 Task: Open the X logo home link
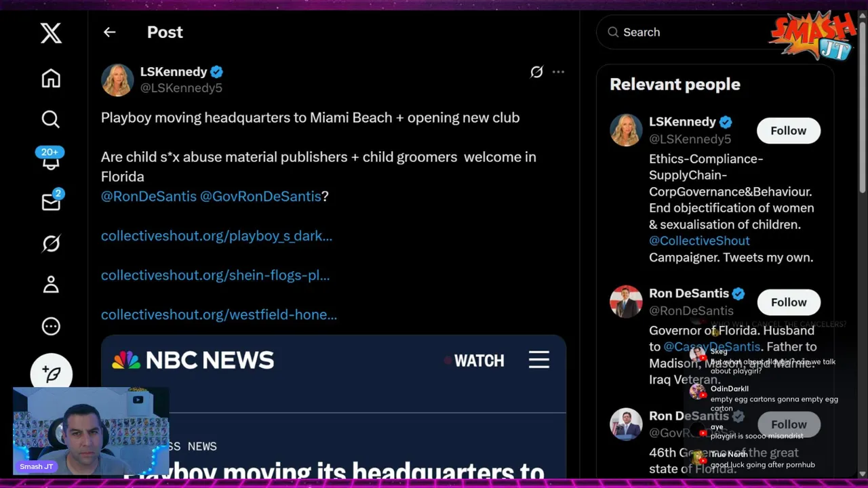tap(51, 33)
